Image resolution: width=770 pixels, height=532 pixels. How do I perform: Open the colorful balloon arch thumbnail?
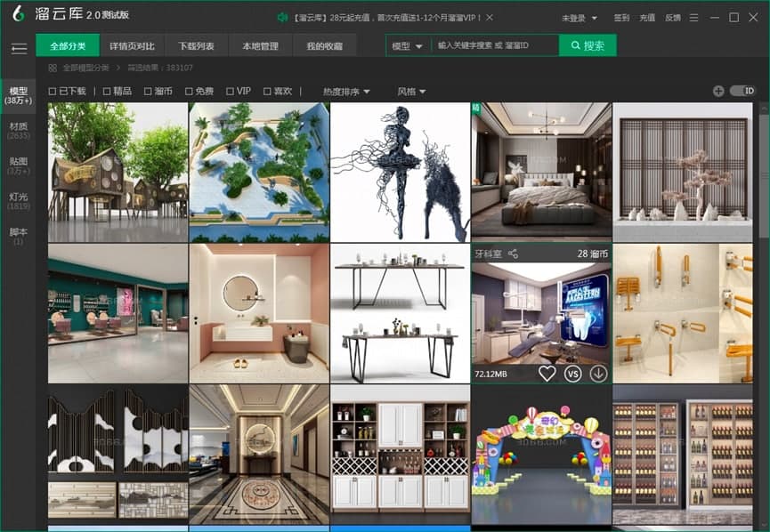[541, 455]
